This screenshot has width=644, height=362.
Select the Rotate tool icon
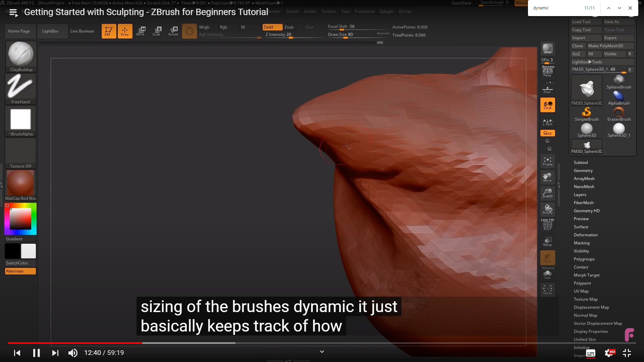point(173,31)
